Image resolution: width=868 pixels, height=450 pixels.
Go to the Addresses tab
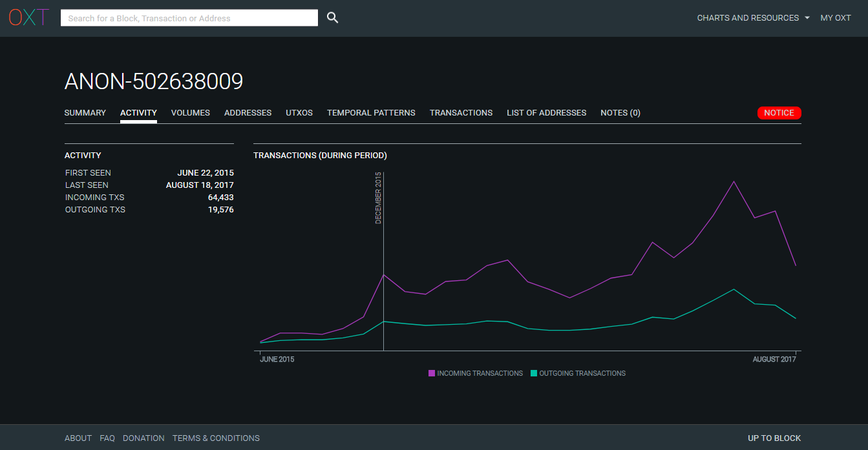coord(248,113)
